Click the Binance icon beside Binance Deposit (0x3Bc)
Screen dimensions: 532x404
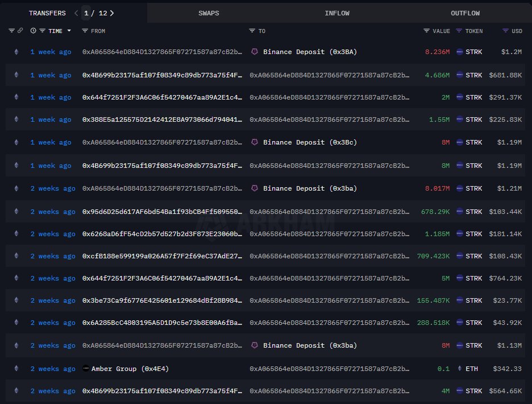point(255,142)
